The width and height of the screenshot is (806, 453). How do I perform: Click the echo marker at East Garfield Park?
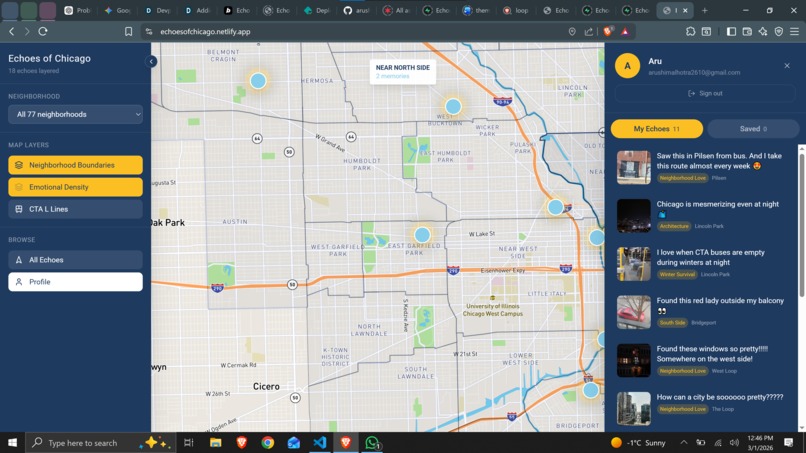click(422, 235)
